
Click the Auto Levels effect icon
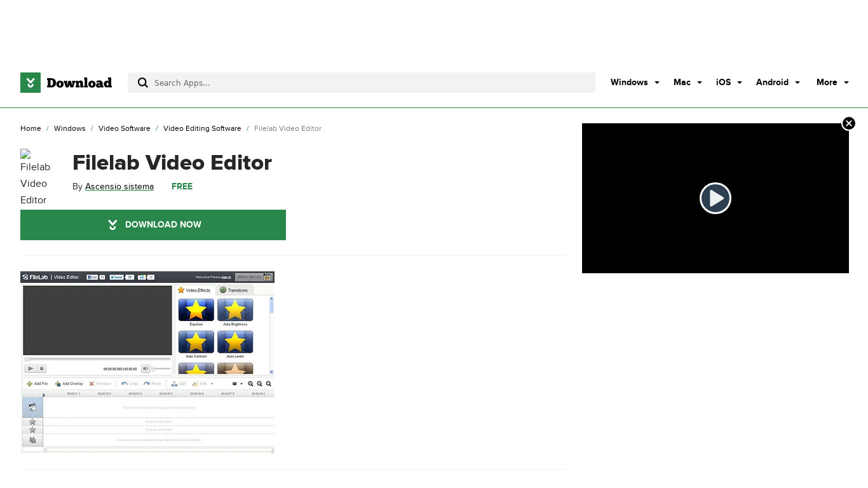(x=235, y=342)
